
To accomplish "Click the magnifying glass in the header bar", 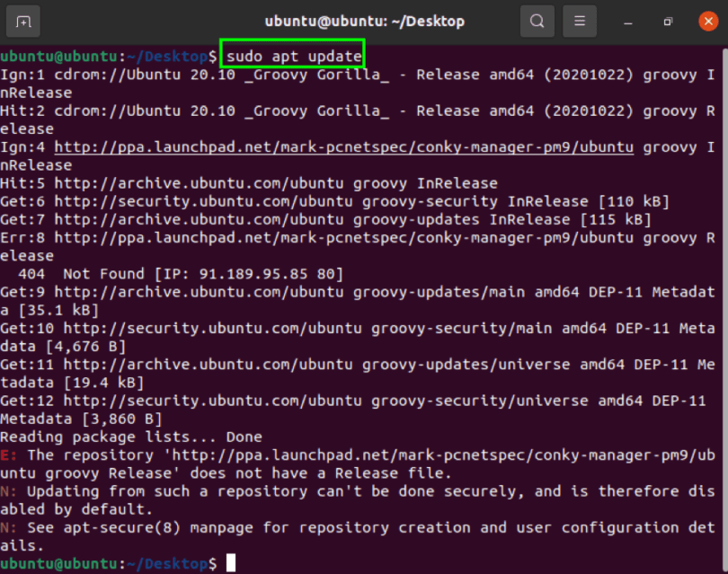I will (x=537, y=20).
